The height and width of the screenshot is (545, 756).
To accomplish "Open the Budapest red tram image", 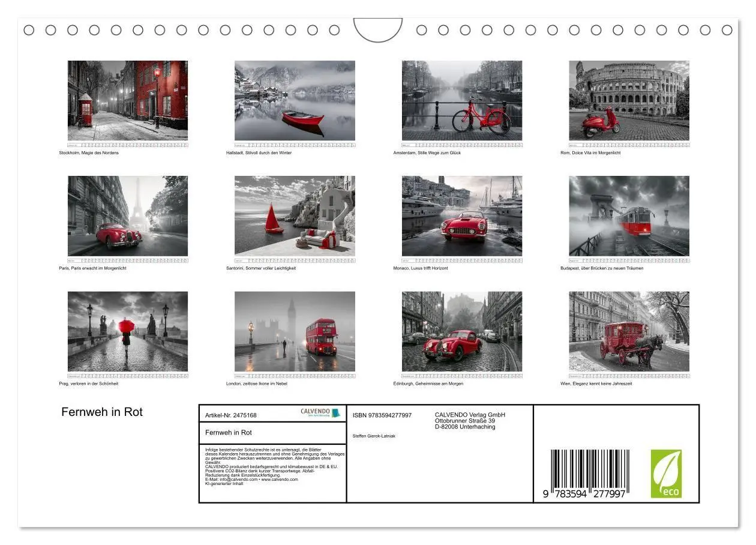I will (x=629, y=216).
